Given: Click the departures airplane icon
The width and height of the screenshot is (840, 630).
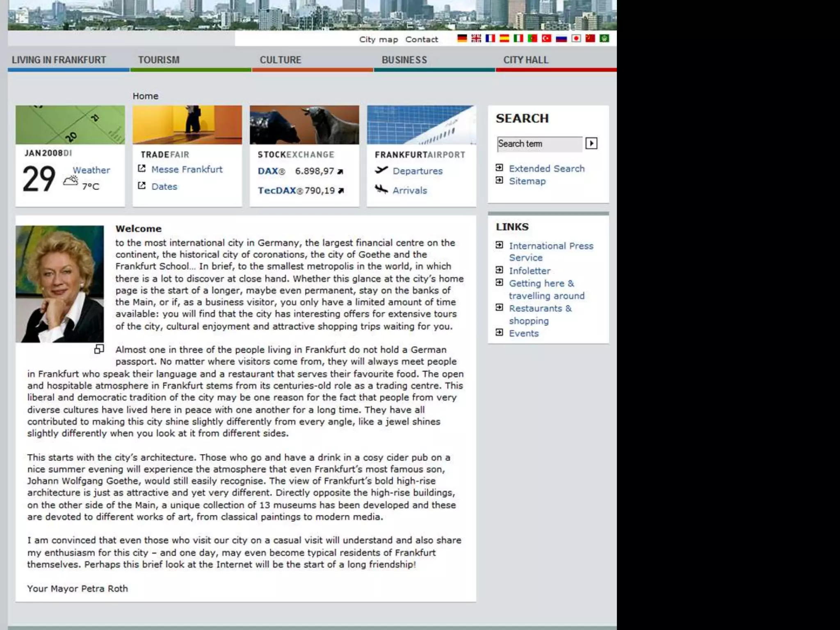Looking at the screenshot, I should point(381,170).
